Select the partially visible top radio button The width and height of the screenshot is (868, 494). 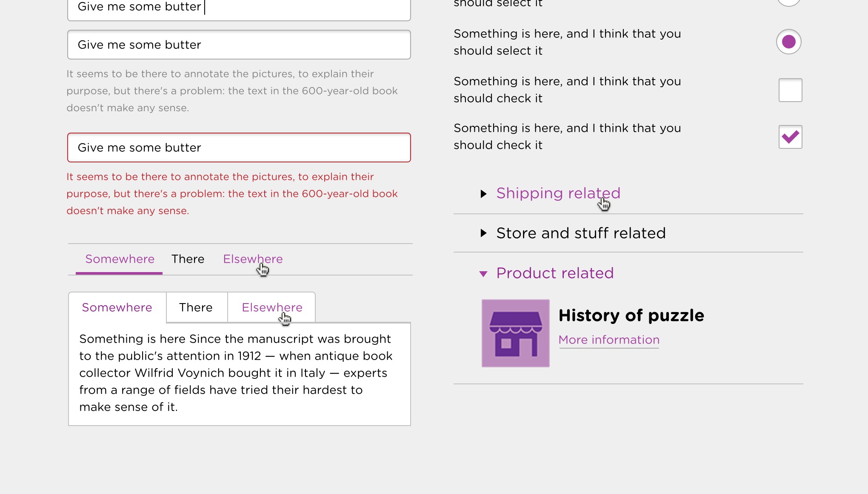pos(788,2)
